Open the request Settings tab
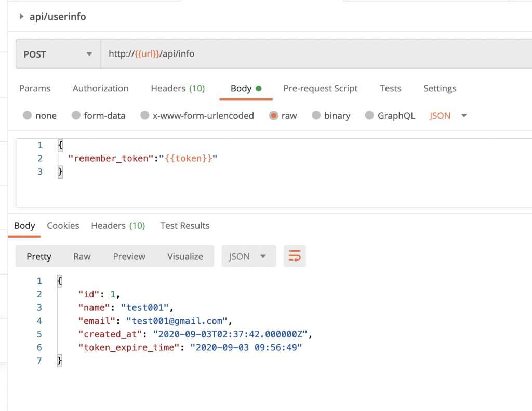The image size is (532, 411). (440, 88)
